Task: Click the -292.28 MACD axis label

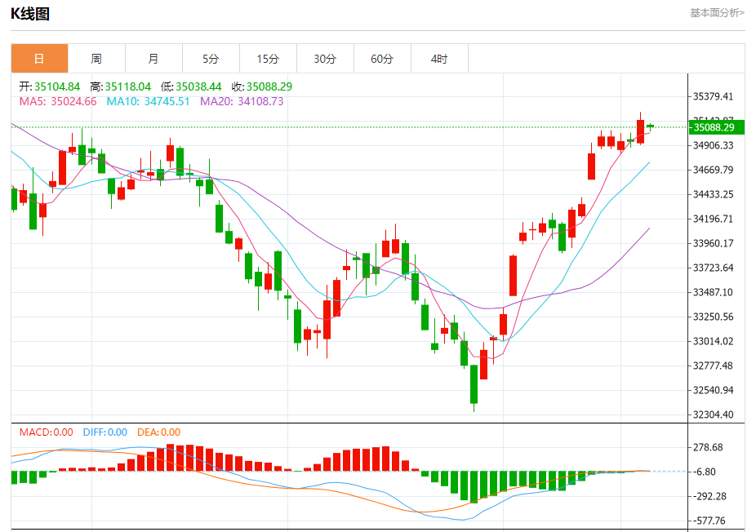Action: click(x=709, y=496)
